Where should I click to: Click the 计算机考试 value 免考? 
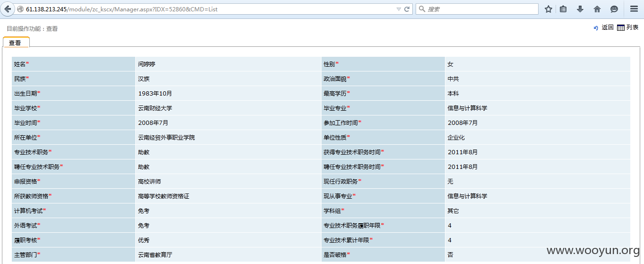click(x=144, y=211)
